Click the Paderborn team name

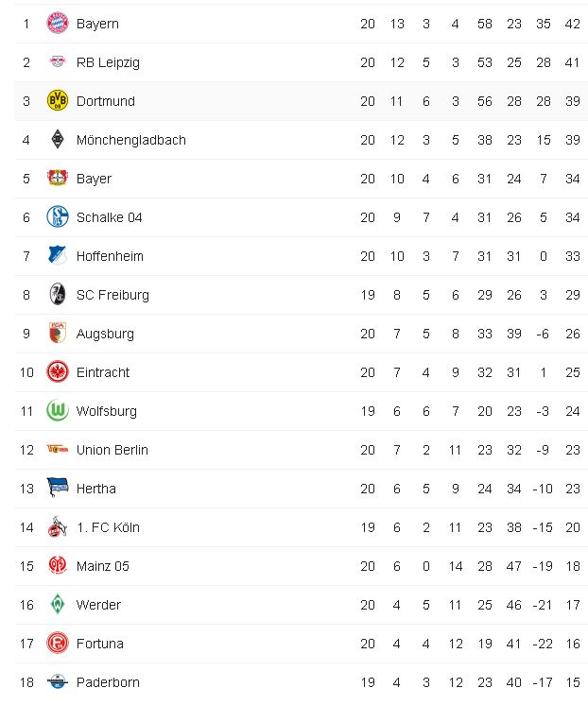[x=106, y=682]
